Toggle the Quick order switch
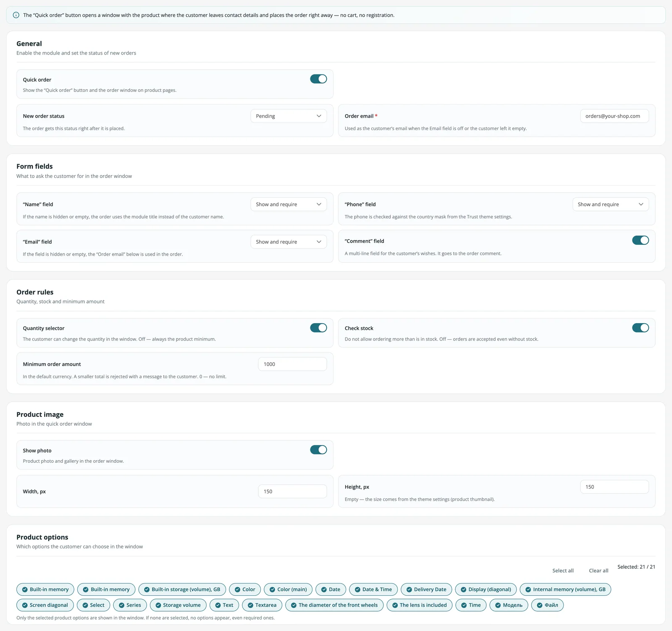 tap(318, 79)
